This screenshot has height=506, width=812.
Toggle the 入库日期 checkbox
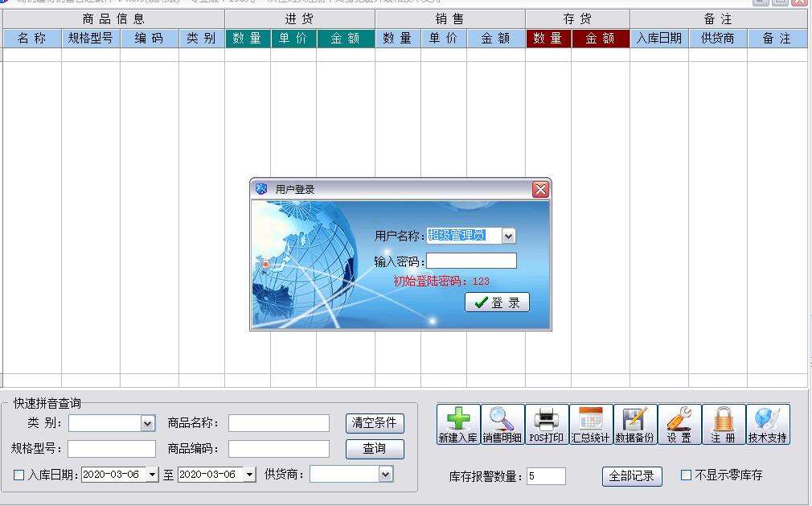(x=18, y=475)
